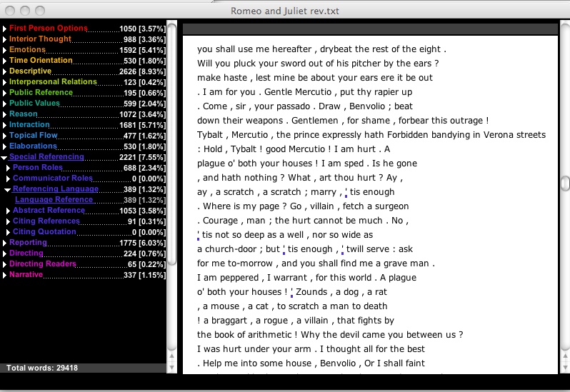Click the Public Values category

(x=34, y=104)
